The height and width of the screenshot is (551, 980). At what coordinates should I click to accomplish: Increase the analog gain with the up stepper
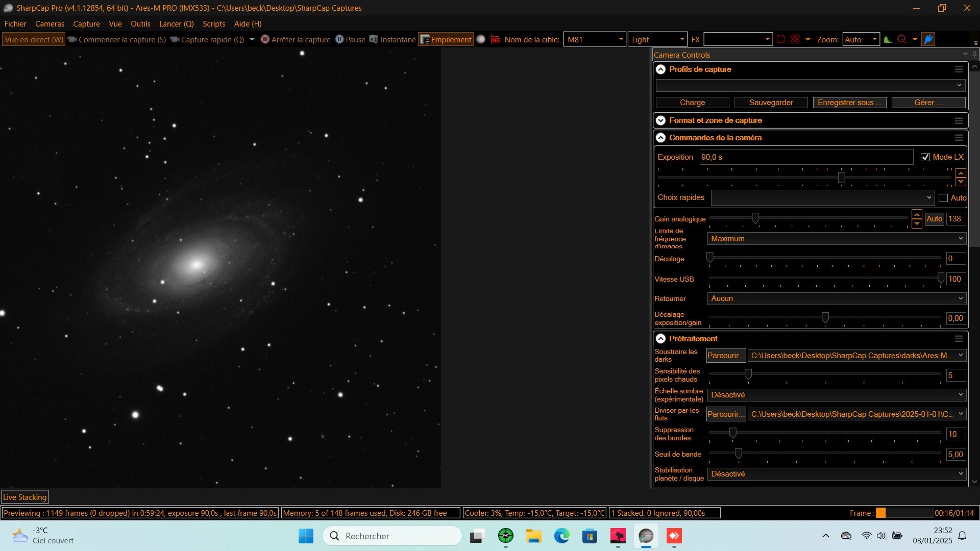[x=917, y=214]
